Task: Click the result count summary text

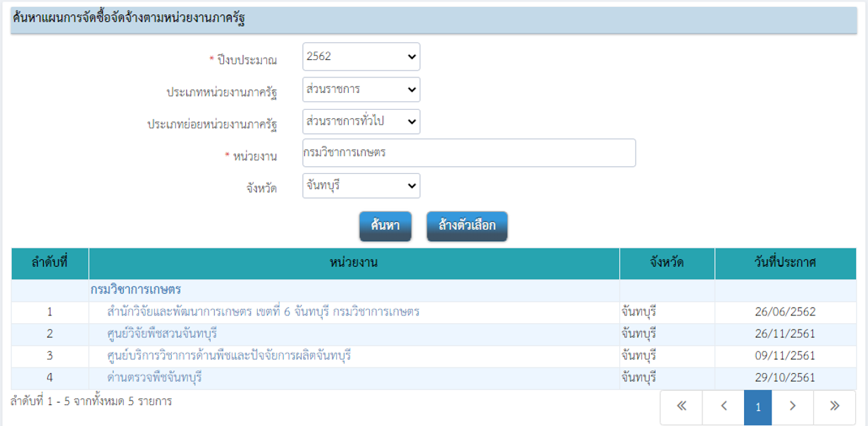Action: 91,401
